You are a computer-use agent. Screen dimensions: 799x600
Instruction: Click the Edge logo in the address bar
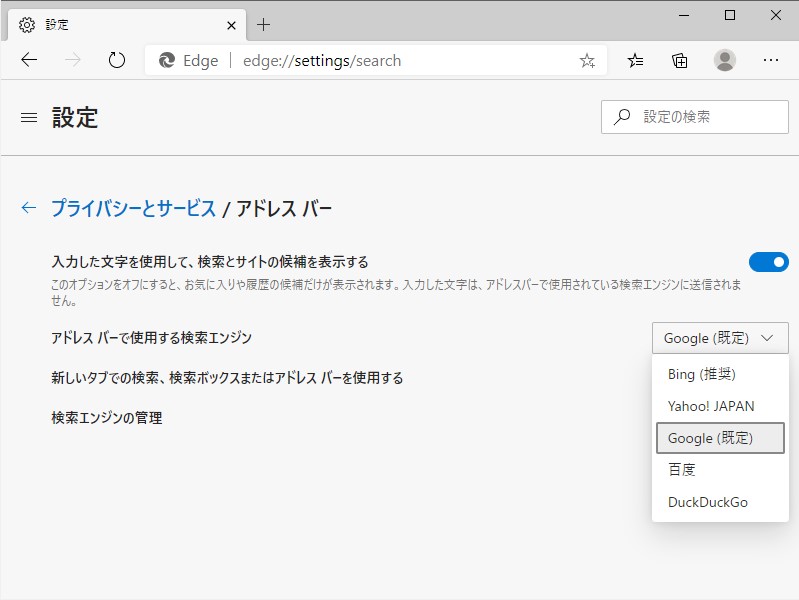tap(167, 60)
